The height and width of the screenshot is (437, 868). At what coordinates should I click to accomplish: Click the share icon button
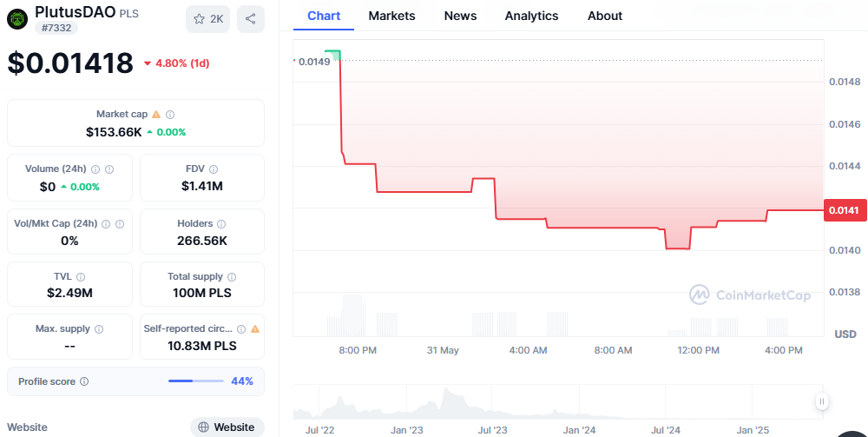point(251,18)
